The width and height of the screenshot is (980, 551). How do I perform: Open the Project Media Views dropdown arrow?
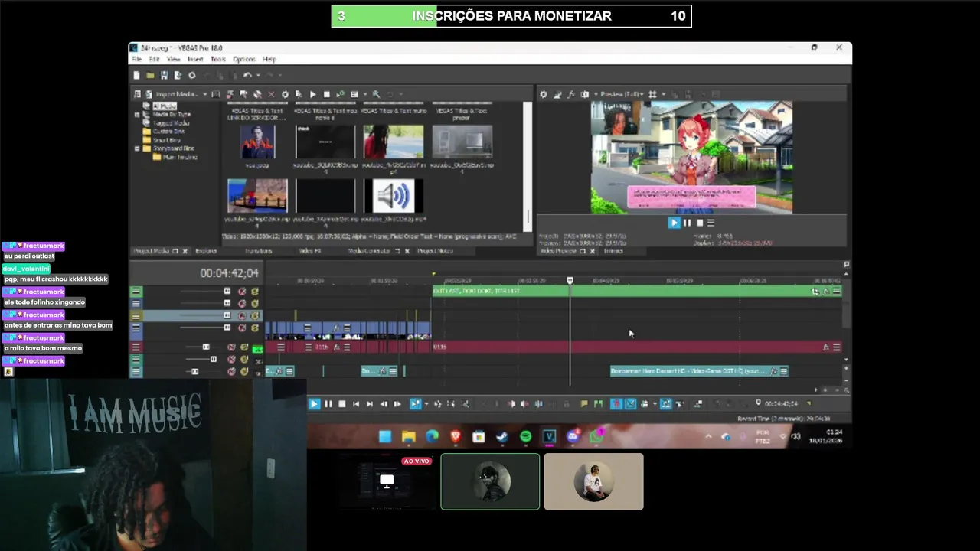[364, 94]
